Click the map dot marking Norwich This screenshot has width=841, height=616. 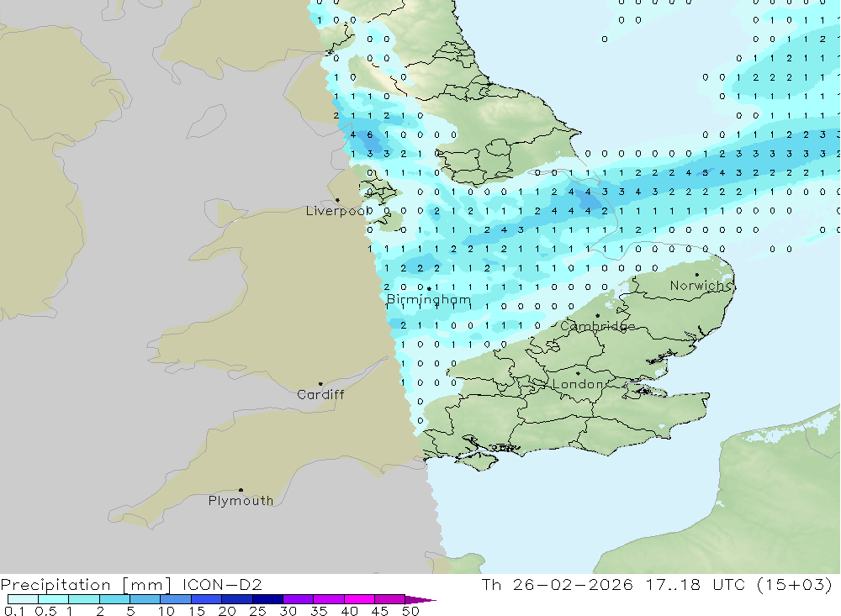click(x=697, y=275)
